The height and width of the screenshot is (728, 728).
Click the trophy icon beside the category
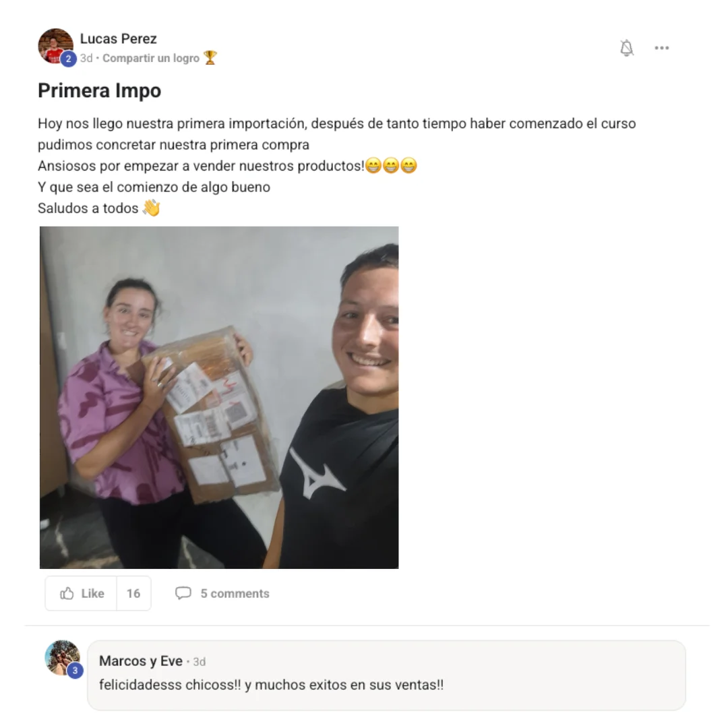tap(210, 58)
